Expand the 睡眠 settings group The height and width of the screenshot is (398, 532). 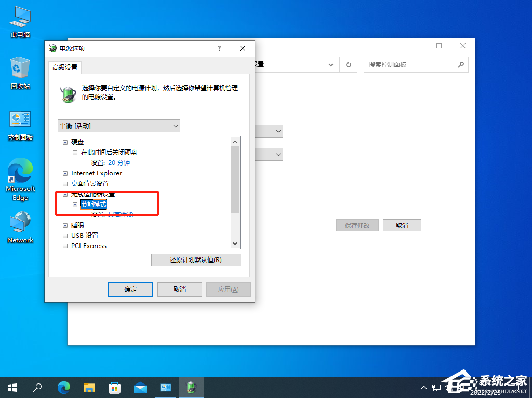coord(64,225)
